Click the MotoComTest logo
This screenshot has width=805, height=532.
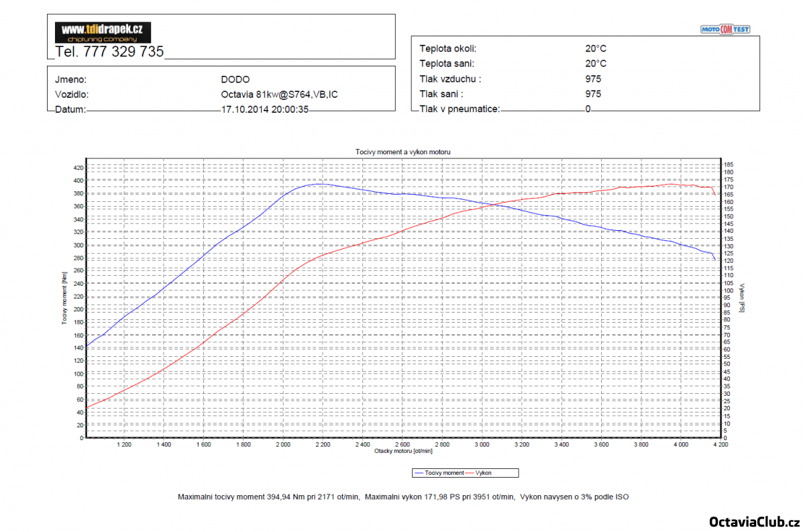[725, 30]
